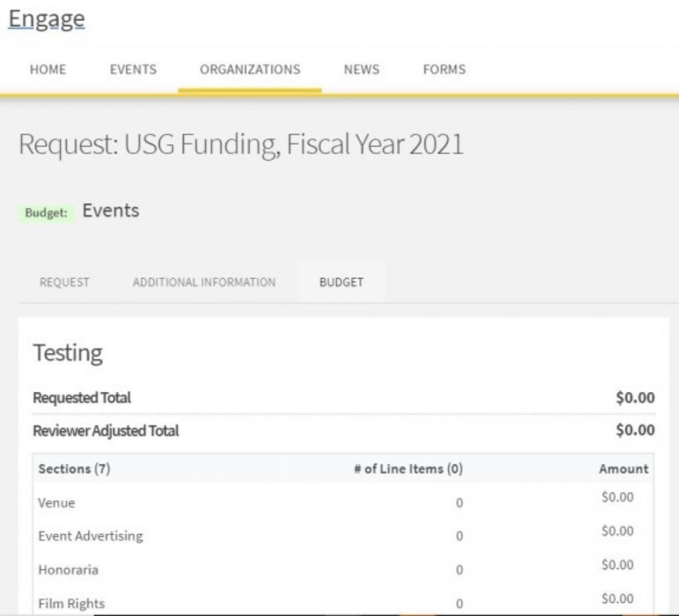Click the Request: USG Funding page heading
The height and width of the screenshot is (616, 679).
pos(241,144)
